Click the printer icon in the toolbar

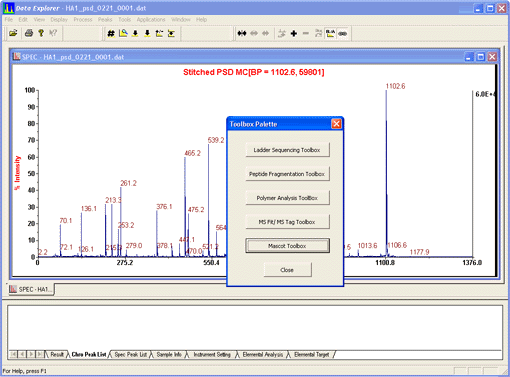(x=29, y=33)
